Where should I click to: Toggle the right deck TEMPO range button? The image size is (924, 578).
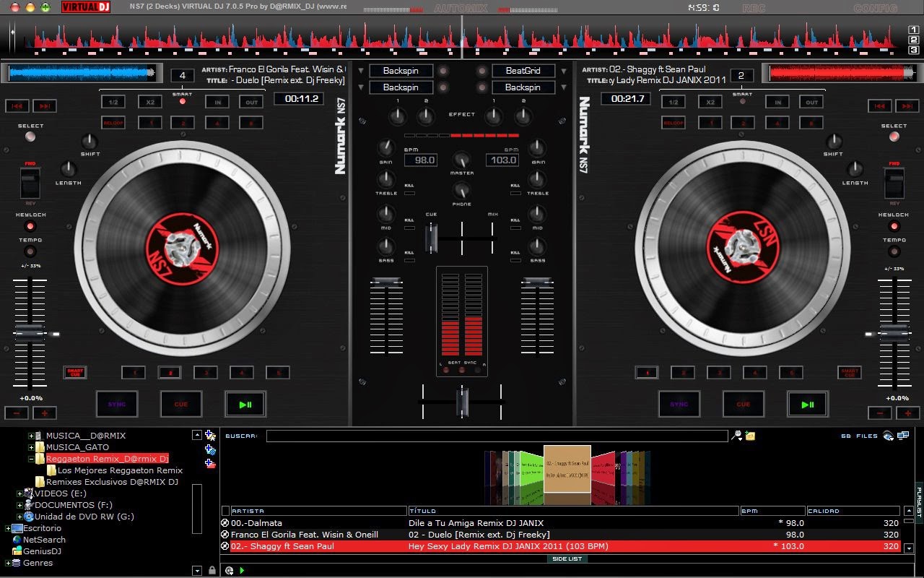894,251
